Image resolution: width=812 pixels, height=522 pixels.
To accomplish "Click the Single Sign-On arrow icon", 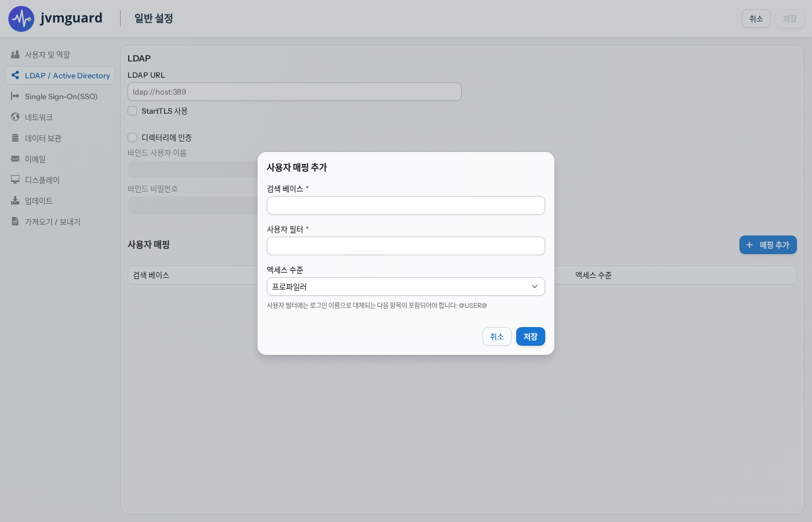I will (15, 96).
